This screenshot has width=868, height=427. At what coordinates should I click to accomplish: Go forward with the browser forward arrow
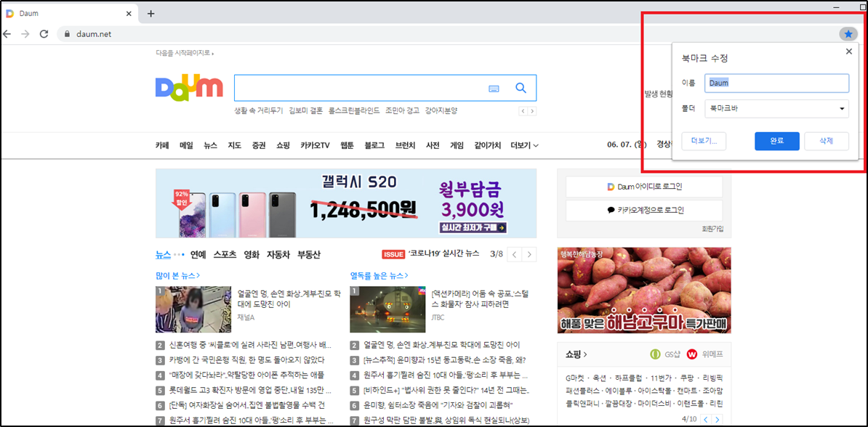[x=25, y=34]
